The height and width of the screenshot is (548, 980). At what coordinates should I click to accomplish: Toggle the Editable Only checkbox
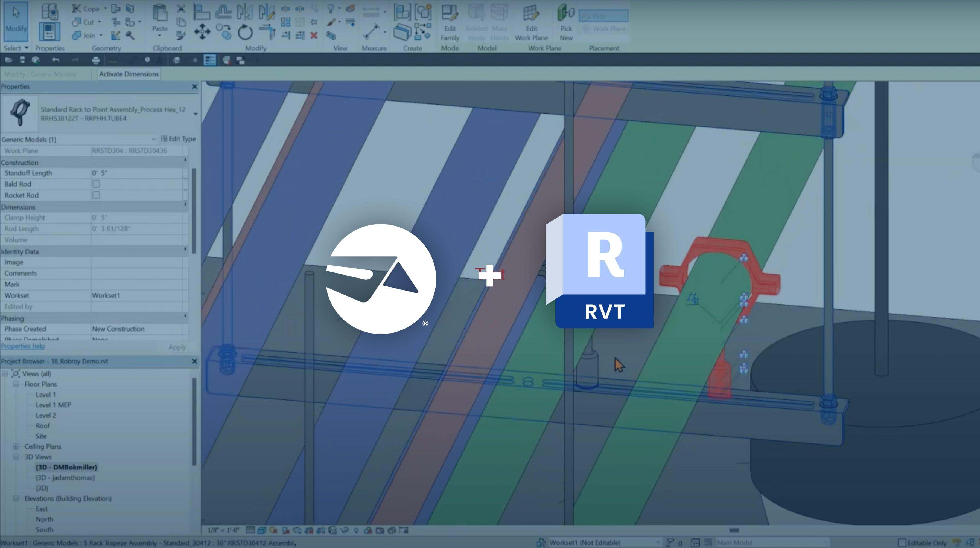click(x=902, y=543)
